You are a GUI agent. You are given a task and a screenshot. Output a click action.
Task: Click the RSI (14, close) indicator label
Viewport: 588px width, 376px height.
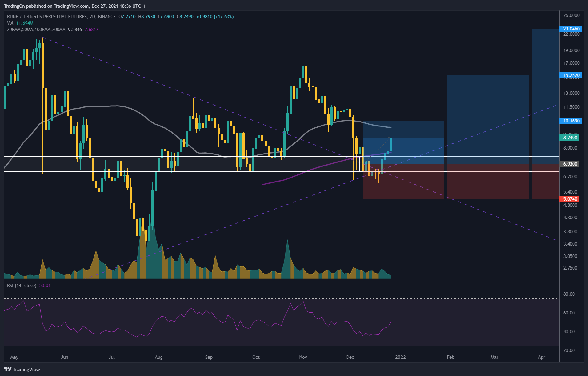pos(22,286)
